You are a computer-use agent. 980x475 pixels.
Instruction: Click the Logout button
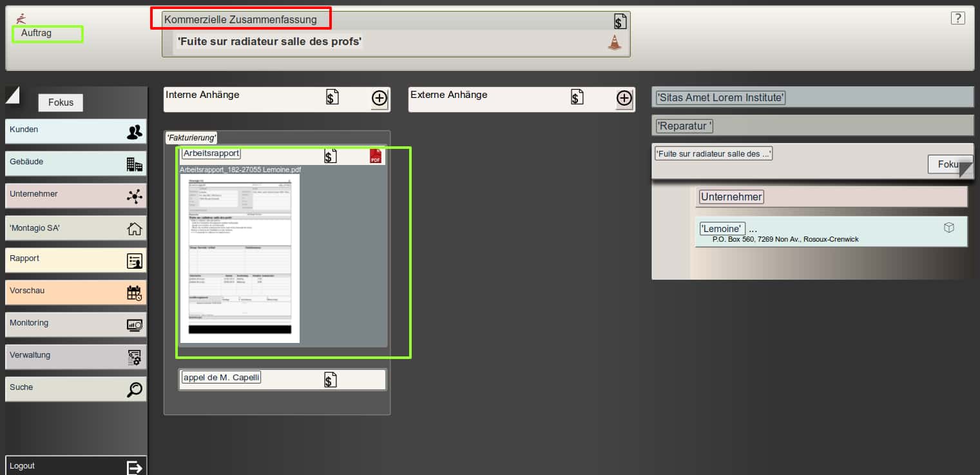coord(75,466)
